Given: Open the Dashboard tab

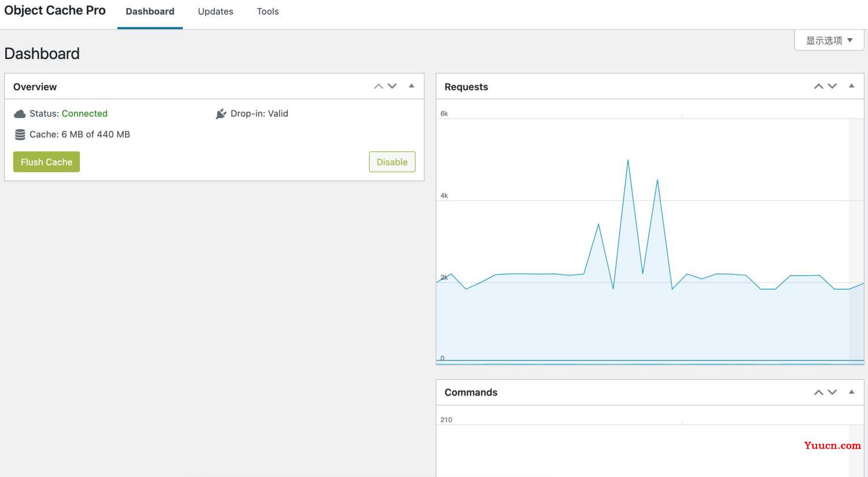Looking at the screenshot, I should click(150, 12).
